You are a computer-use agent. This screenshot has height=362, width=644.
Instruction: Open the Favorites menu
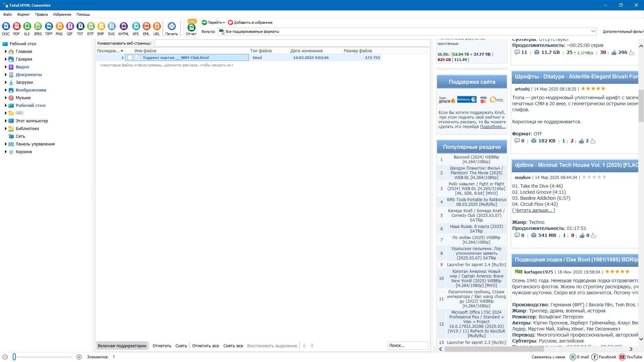tap(62, 14)
